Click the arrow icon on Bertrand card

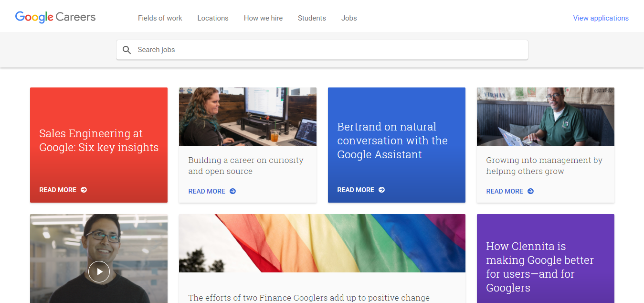[382, 190]
